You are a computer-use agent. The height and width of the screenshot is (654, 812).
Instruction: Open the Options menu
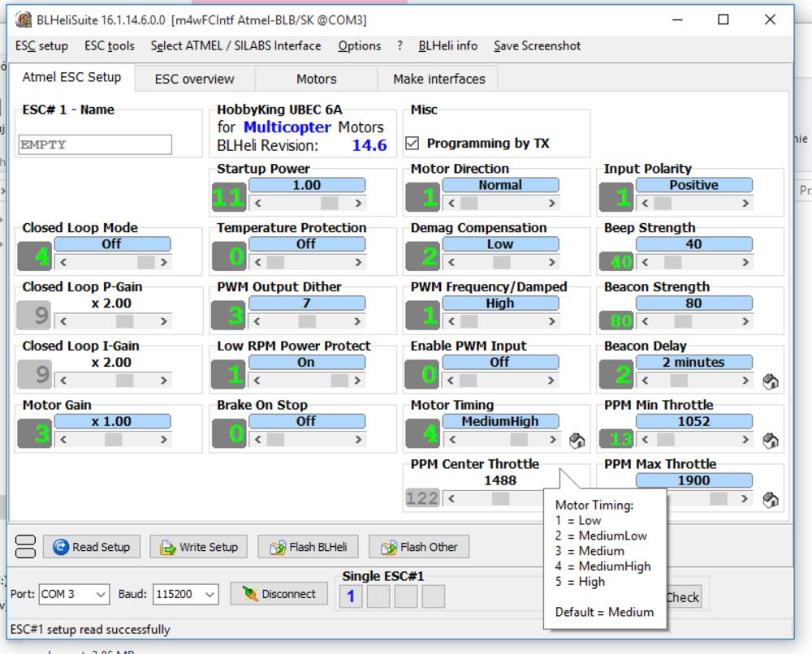click(x=360, y=46)
